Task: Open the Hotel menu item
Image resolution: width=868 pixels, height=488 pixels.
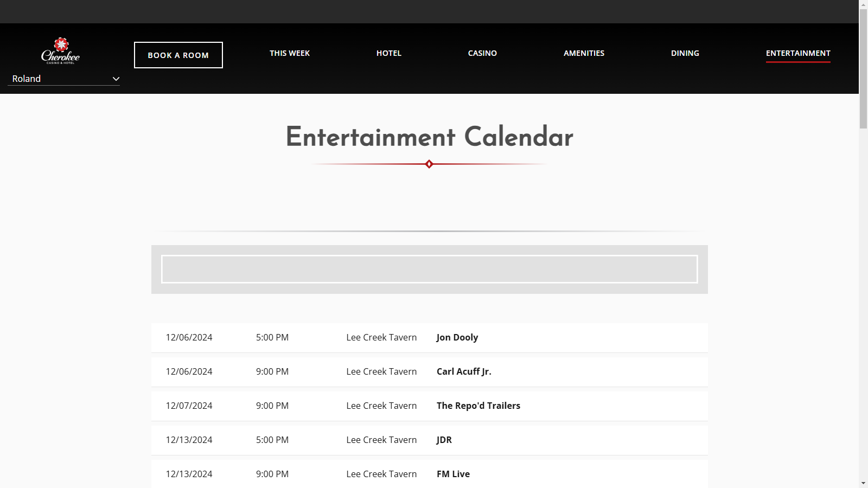Action: [389, 53]
